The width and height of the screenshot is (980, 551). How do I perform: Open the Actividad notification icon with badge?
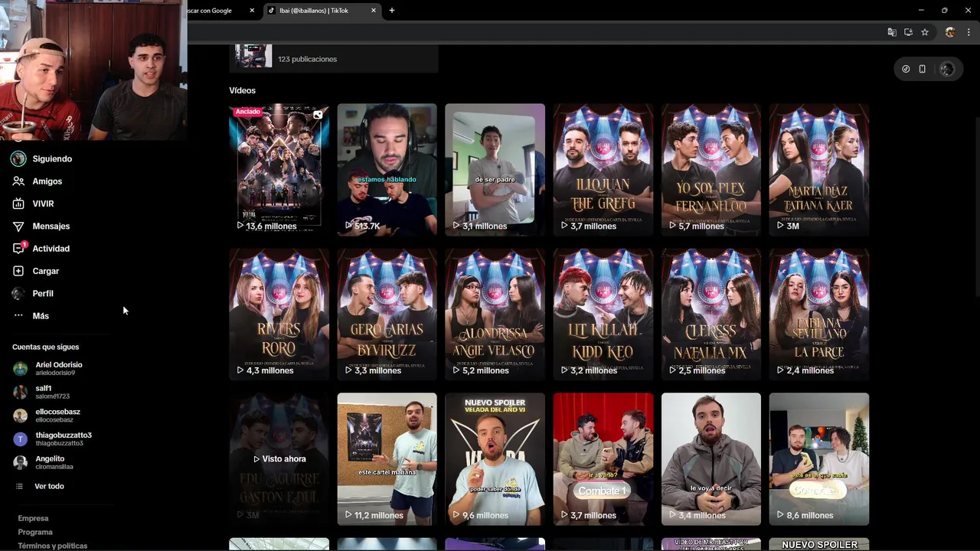point(18,249)
